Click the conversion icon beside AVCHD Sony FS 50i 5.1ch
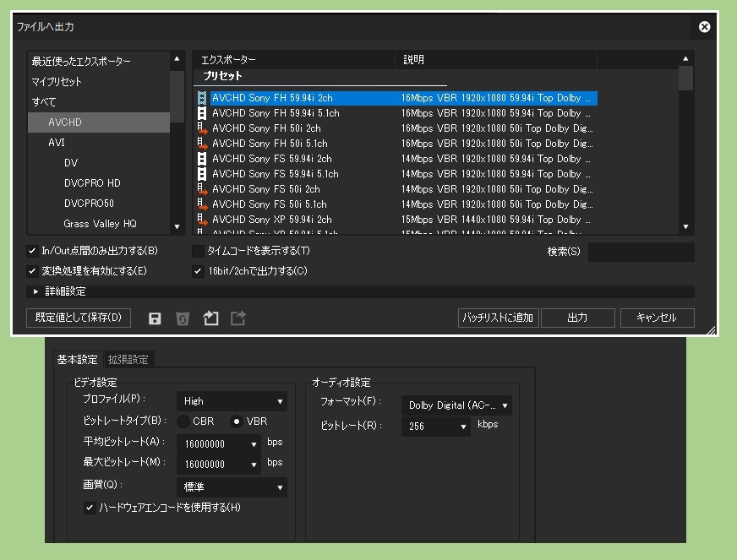The image size is (737, 560). click(x=202, y=204)
